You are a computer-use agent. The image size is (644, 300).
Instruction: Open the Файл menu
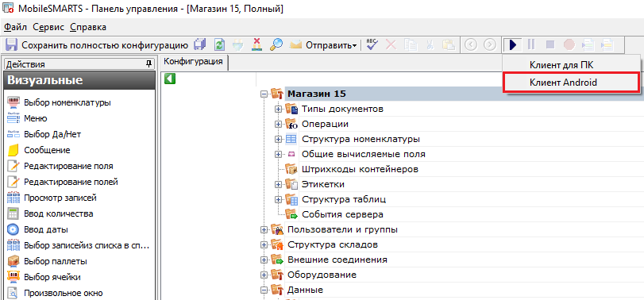click(15, 27)
